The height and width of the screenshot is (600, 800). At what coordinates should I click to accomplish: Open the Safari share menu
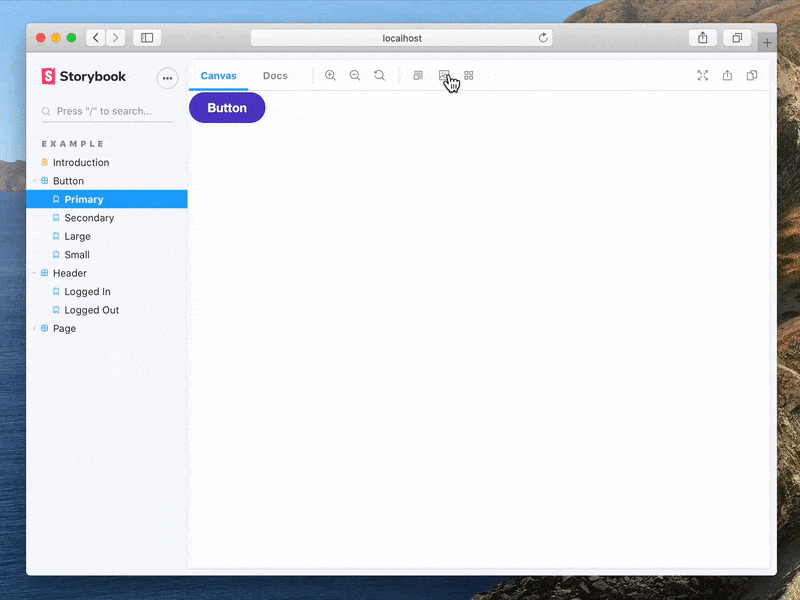tap(703, 38)
